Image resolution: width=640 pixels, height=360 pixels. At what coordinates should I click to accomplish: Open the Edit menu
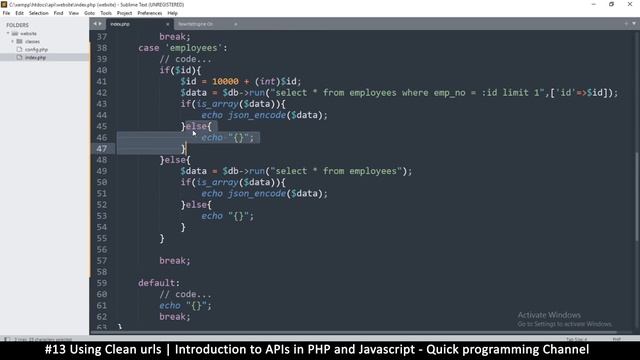(19, 13)
